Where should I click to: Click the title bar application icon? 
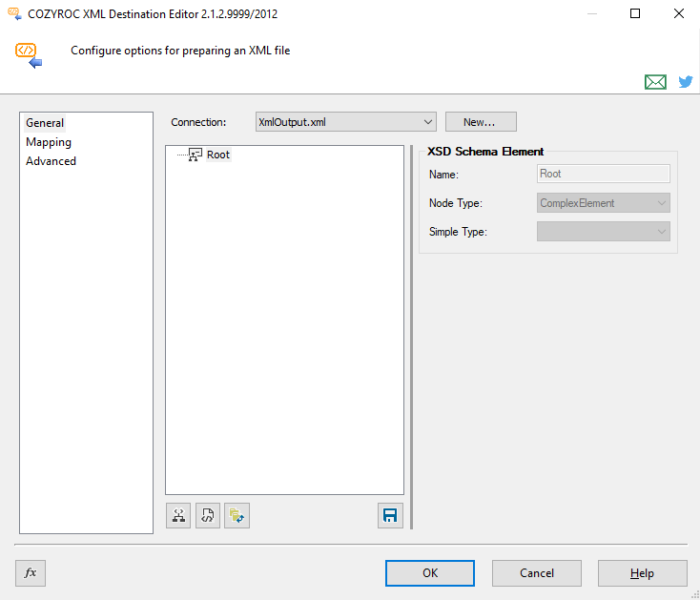(x=14, y=14)
